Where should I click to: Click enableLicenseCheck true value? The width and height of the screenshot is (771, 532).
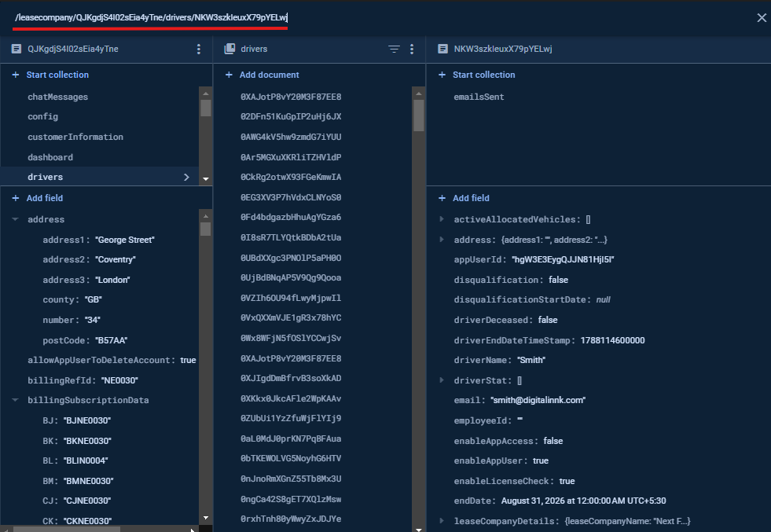point(567,481)
